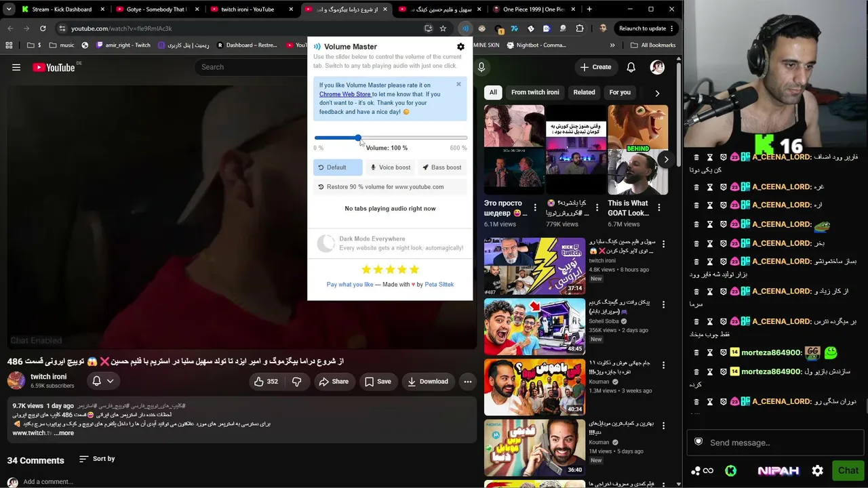Open YouTube notifications bell
The image size is (868, 488).
point(631,67)
